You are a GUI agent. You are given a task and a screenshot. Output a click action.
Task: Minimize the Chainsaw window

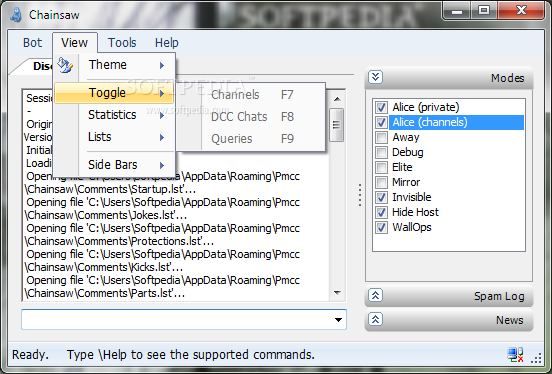pos(457,11)
